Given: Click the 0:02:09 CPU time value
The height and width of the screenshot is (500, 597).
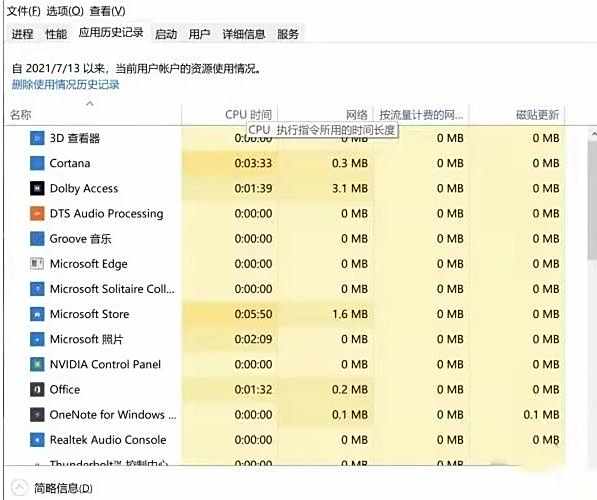Looking at the screenshot, I should point(253,339).
